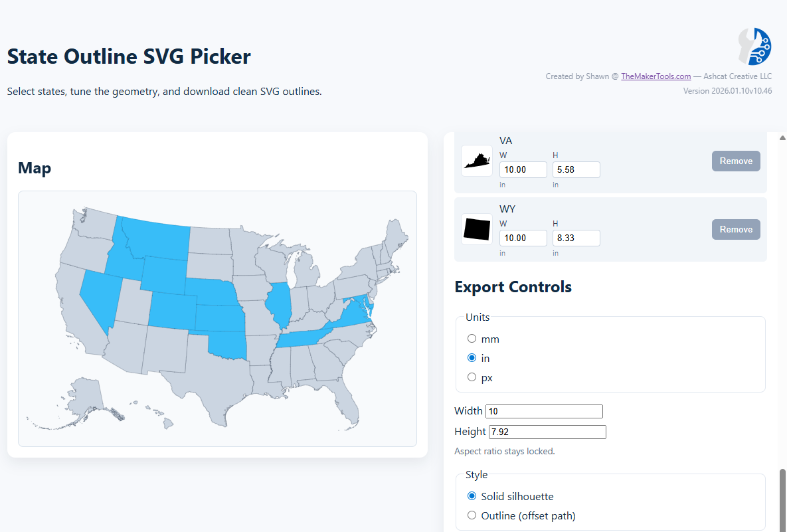Screen dimensions: 787x532
Task: Click the WY state silhouette thumbnail
Action: (476, 229)
